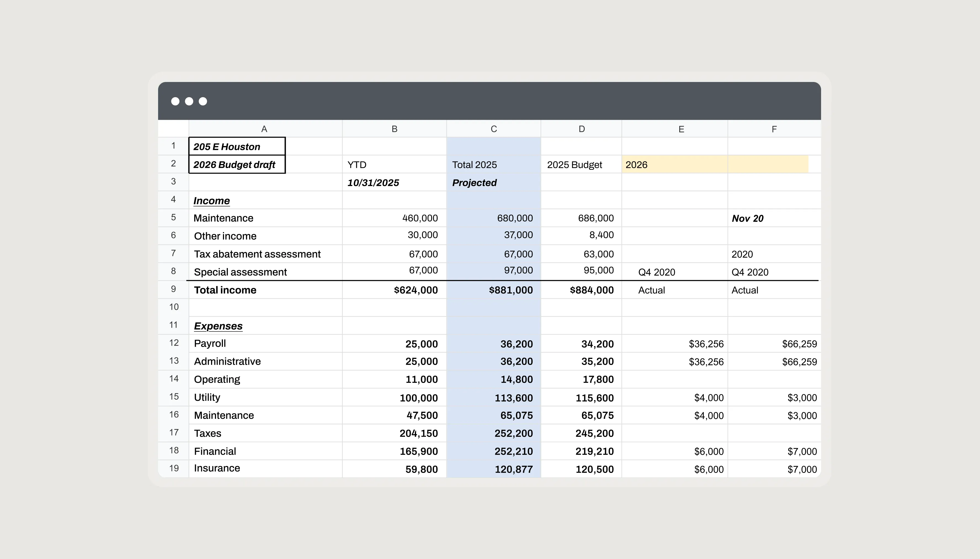Viewport: 980px width, 559px height.
Task: Click row 17 header number
Action: coord(174,433)
